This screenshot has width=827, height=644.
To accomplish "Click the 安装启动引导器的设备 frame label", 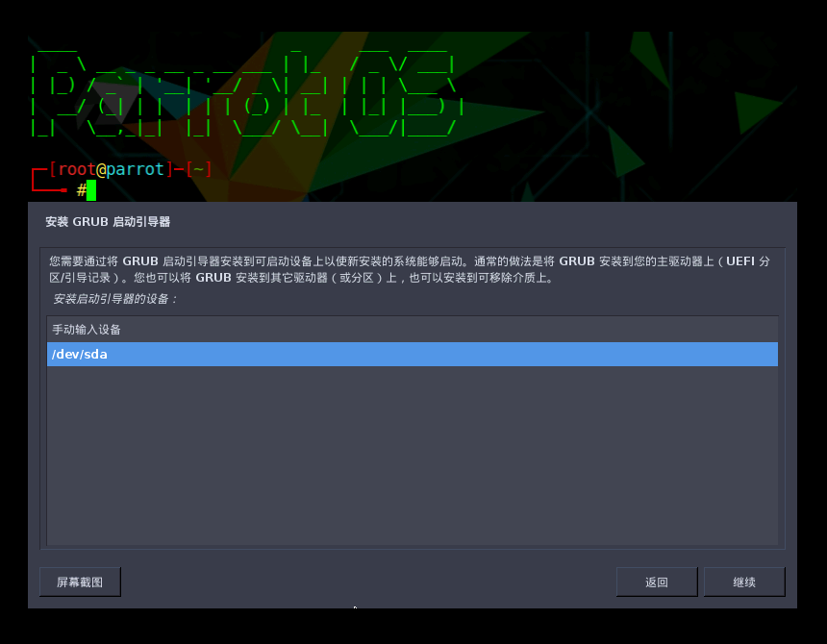I will pos(106,300).
